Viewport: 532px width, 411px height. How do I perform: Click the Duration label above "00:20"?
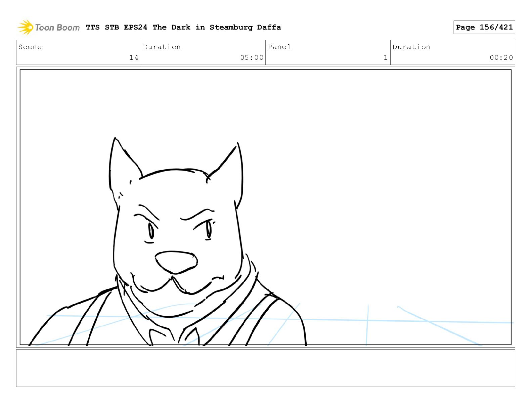pos(411,47)
